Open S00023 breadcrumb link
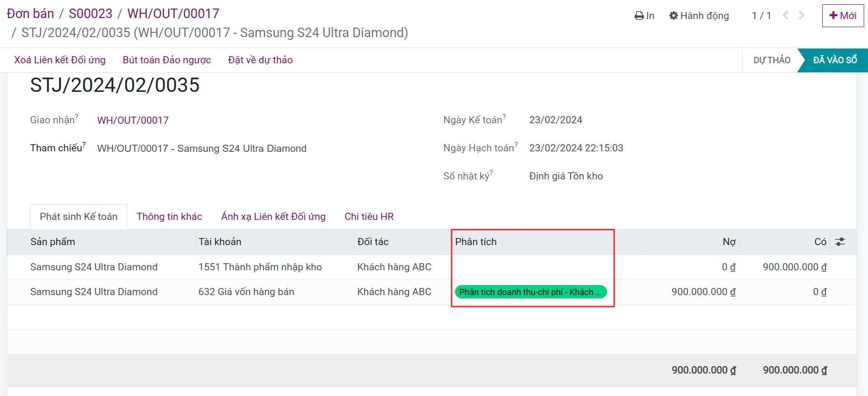 [91, 13]
